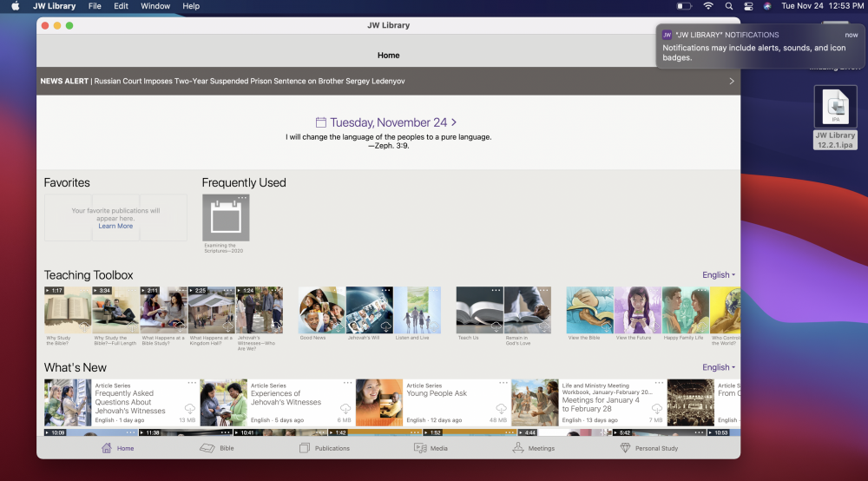868x481 pixels.
Task: Open the Home tab icon
Action: tap(106, 448)
